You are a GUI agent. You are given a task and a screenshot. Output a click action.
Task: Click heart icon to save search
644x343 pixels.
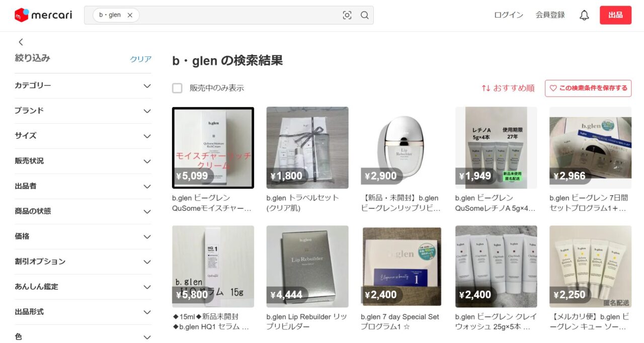click(553, 88)
